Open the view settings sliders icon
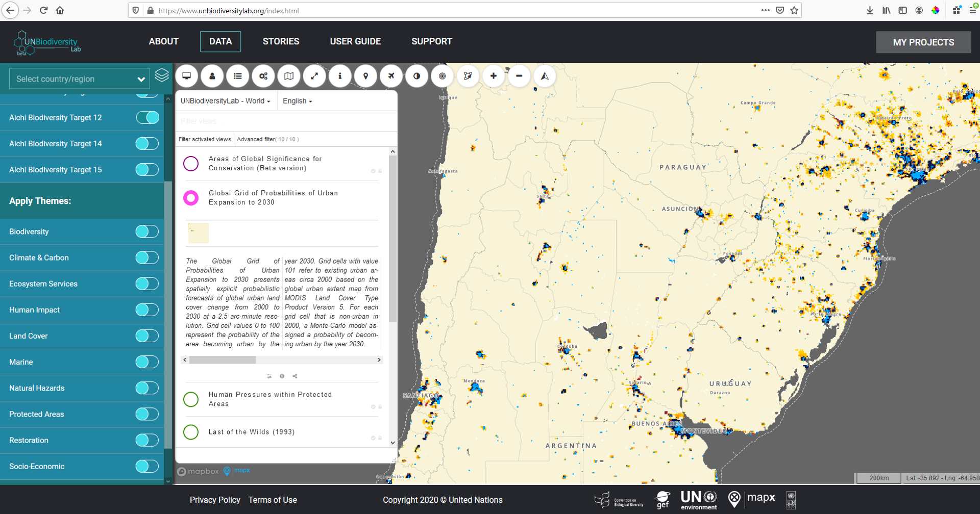Image resolution: width=980 pixels, height=514 pixels. click(x=269, y=376)
